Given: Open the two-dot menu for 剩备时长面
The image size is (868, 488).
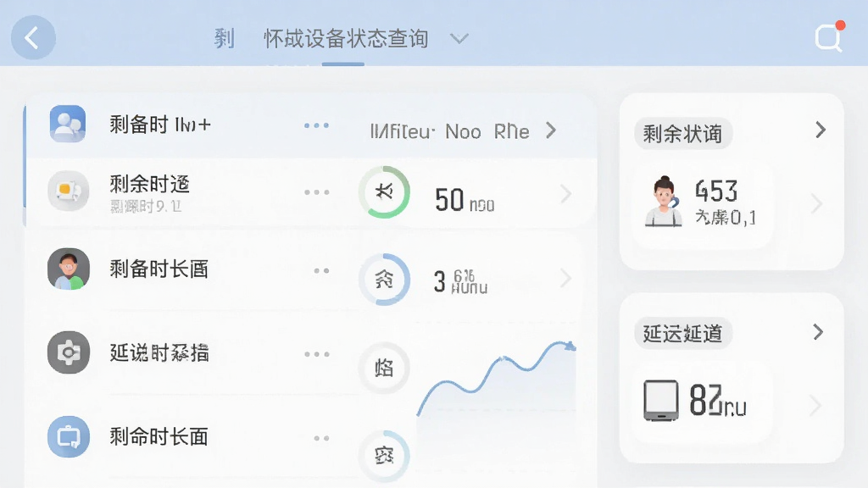Looking at the screenshot, I should click(x=321, y=270).
